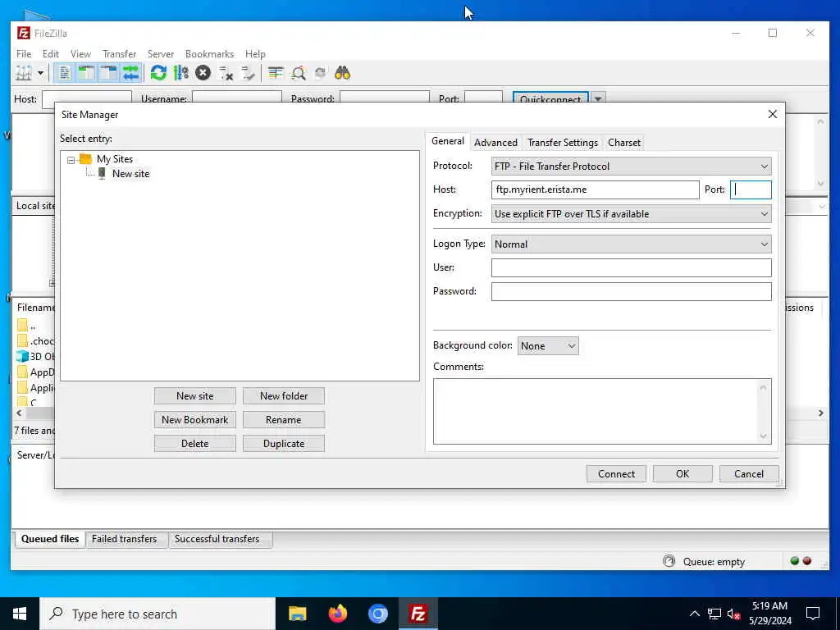The width and height of the screenshot is (840, 630).
Task: Open Firefox from the taskbar
Action: pos(338,614)
